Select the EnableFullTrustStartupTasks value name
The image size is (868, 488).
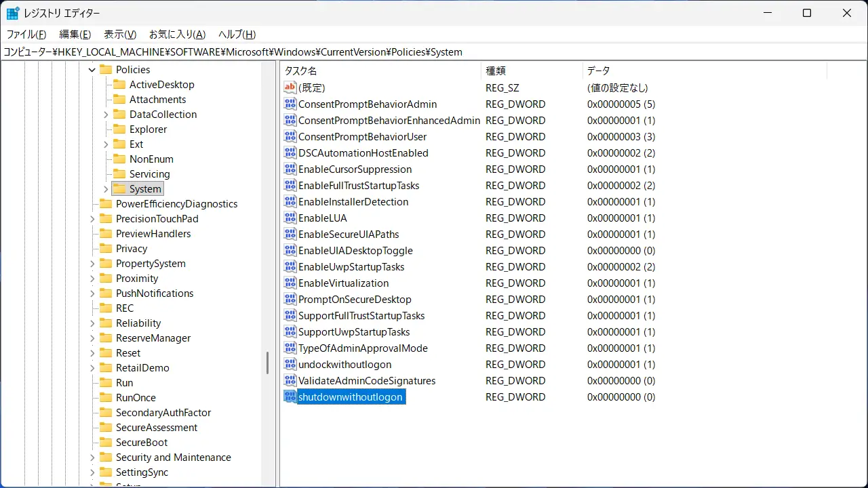pyautogui.click(x=359, y=185)
